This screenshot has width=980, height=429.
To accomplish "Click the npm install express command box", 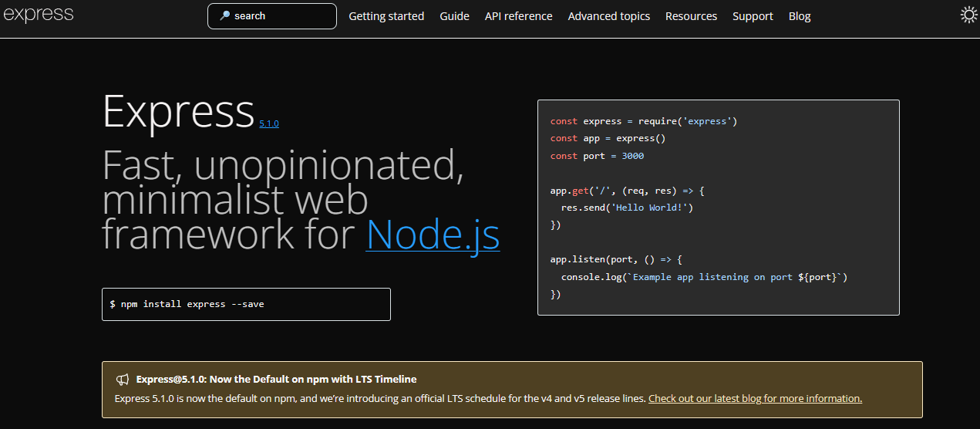I will 246,304.
